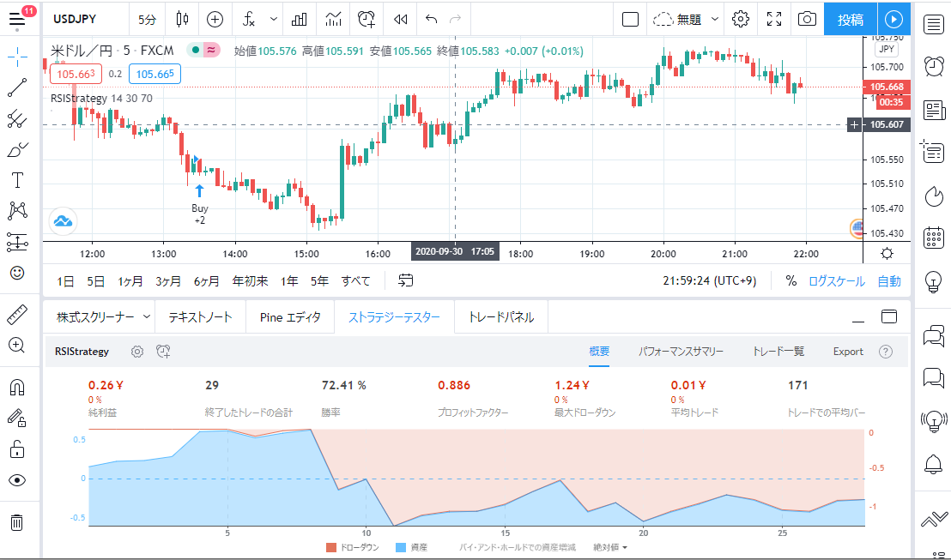Switch to the Pine エディタ tab
This screenshot has height=560, width=951.
click(x=290, y=317)
